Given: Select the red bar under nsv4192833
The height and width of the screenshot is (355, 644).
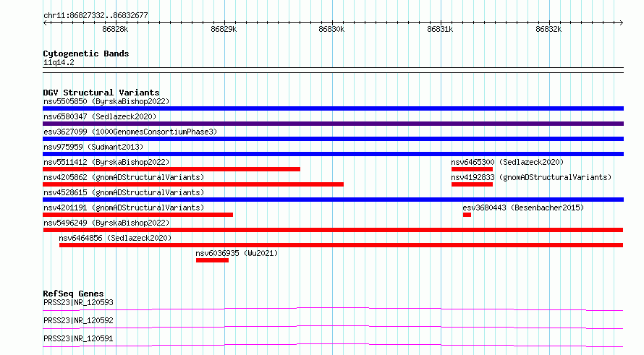Looking at the screenshot, I should pos(472,184).
